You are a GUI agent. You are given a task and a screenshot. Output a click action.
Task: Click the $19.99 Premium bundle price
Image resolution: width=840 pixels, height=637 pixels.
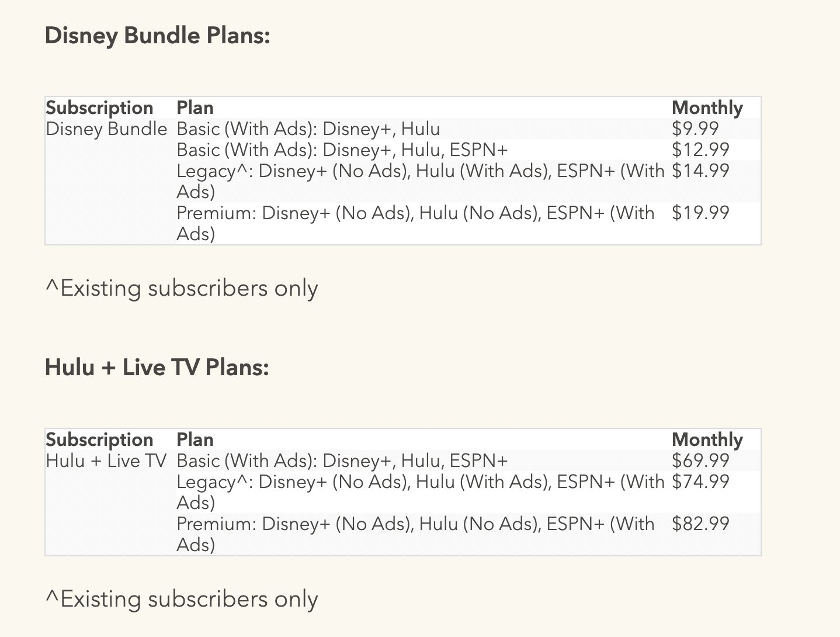(x=700, y=213)
